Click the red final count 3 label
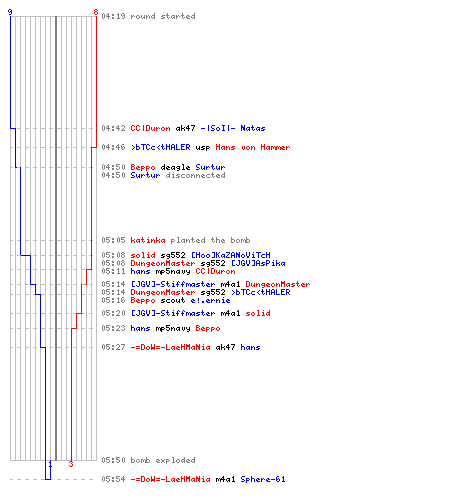Screen dimensions: 450x500 pos(71,464)
